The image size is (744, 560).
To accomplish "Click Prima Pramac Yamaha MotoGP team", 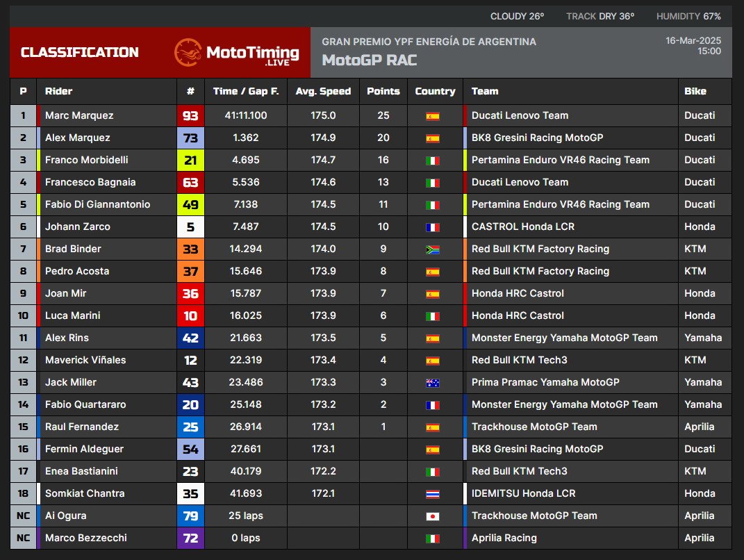I will (x=545, y=383).
